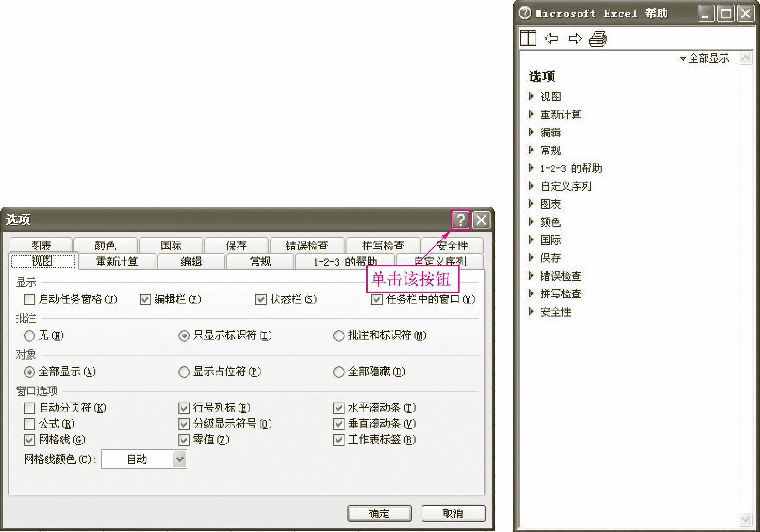Click the scroll up arrow in Excel Help
The width and height of the screenshot is (760, 532).
[745, 58]
